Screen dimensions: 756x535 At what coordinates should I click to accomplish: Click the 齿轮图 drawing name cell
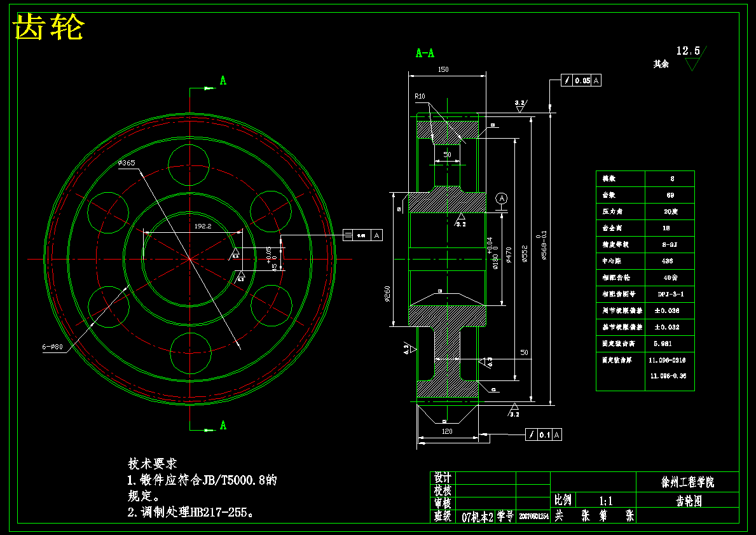[x=688, y=500]
